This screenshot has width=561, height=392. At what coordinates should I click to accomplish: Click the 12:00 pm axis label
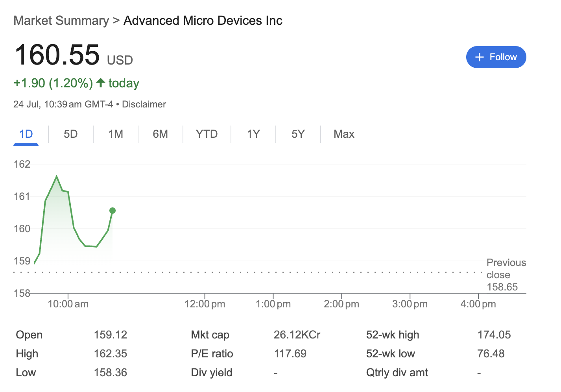click(205, 304)
